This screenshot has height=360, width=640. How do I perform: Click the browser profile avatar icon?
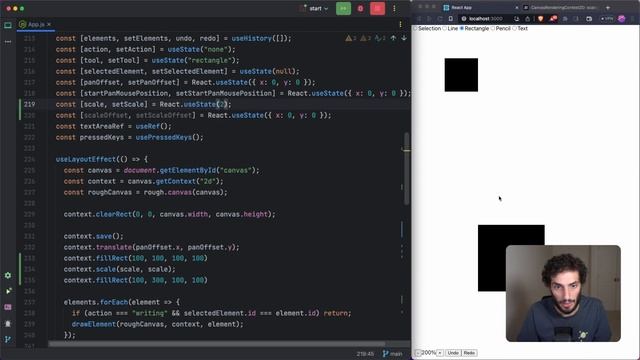[622, 19]
